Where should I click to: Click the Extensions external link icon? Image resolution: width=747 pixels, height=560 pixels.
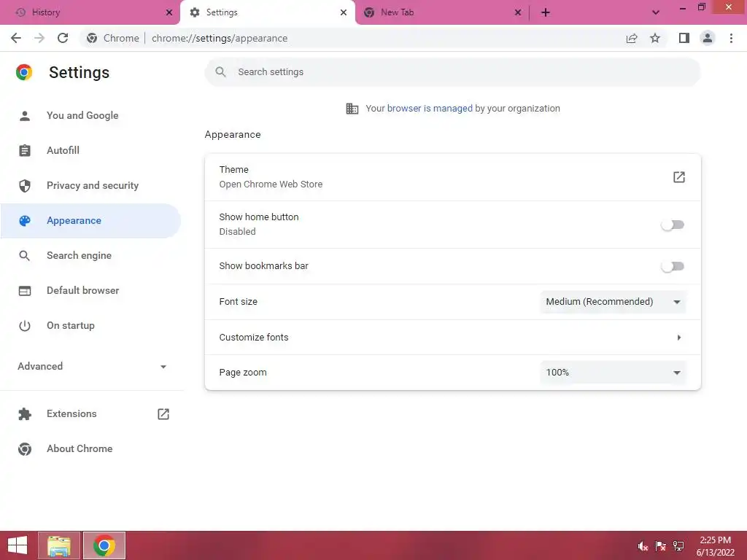163,414
